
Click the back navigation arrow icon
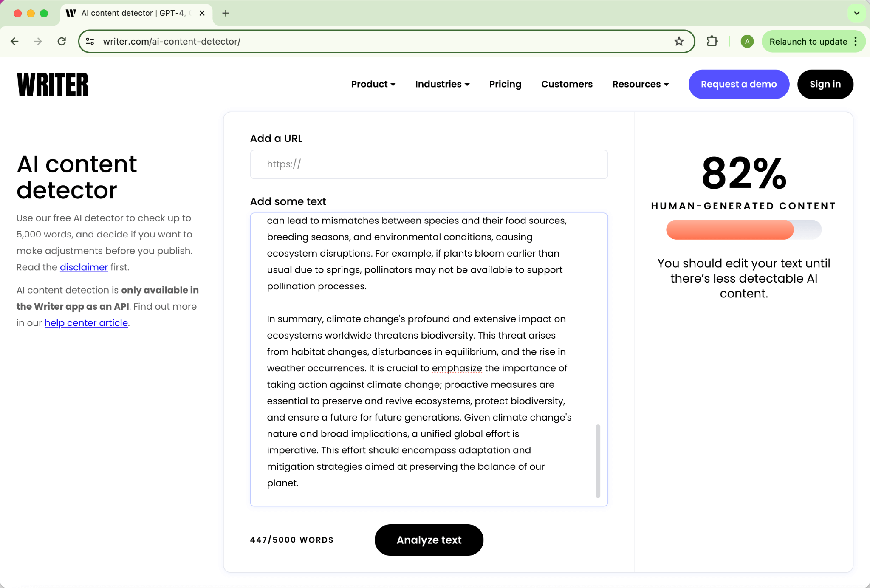(15, 41)
